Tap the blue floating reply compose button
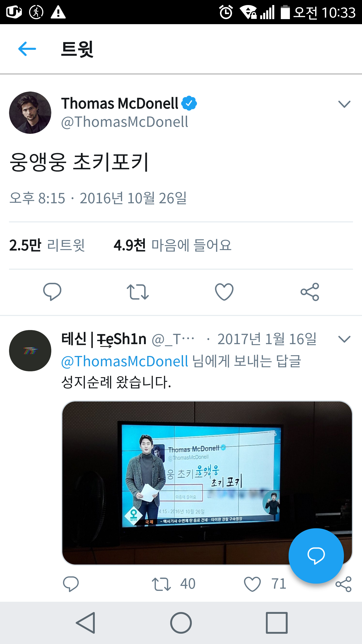The width and height of the screenshot is (362, 644). click(x=316, y=556)
